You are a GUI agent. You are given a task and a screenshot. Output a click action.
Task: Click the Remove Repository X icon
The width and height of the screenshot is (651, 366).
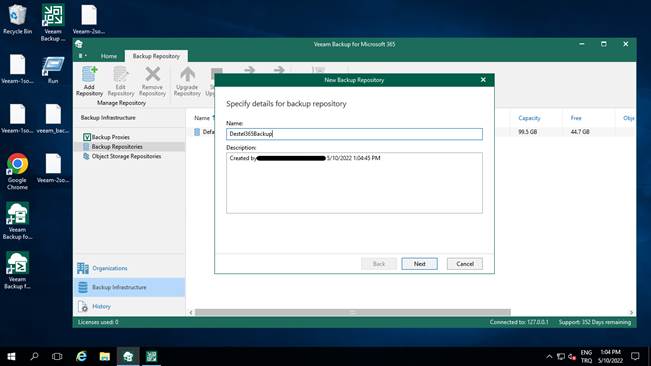(x=152, y=75)
